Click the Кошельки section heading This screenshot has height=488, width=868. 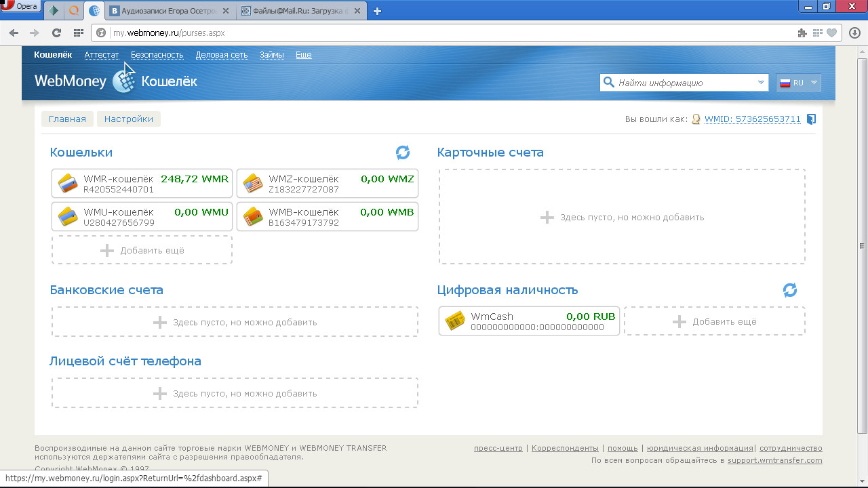(x=81, y=152)
